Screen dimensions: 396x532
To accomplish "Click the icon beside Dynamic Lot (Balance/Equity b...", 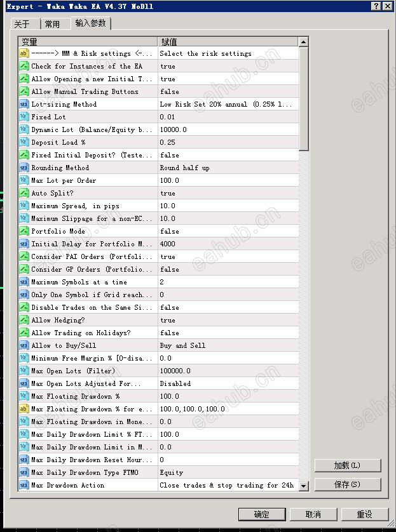I will pyautogui.click(x=24, y=130).
